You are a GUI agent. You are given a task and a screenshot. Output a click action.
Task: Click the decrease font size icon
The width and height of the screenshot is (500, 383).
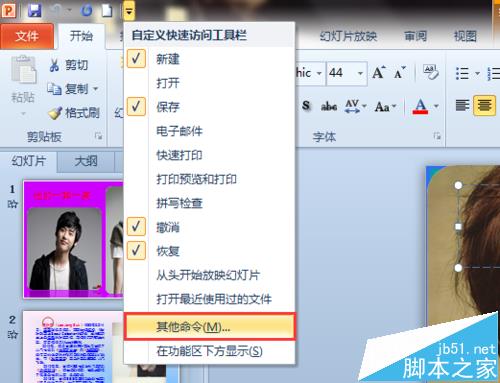[x=400, y=72]
